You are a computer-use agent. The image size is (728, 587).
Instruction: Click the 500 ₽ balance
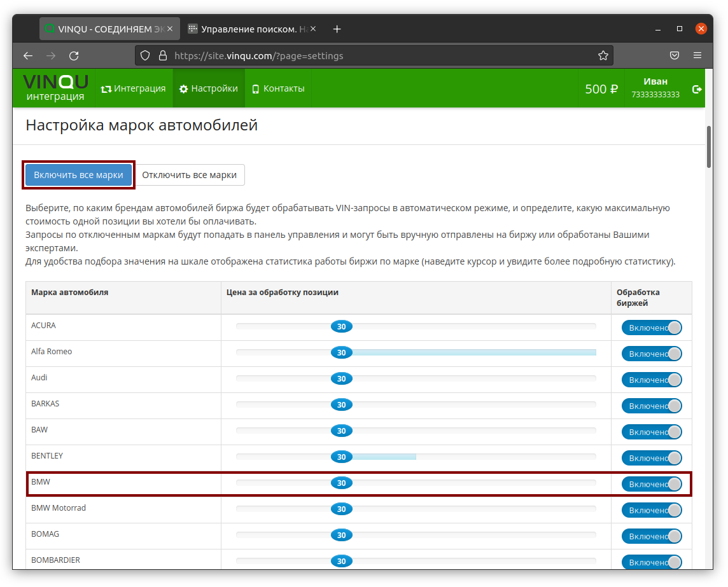(x=601, y=88)
